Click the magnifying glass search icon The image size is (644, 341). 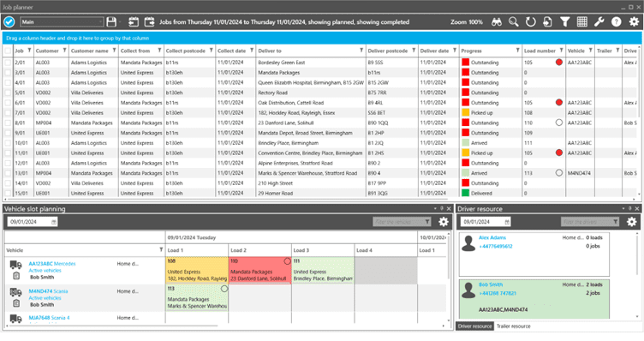pos(513,21)
